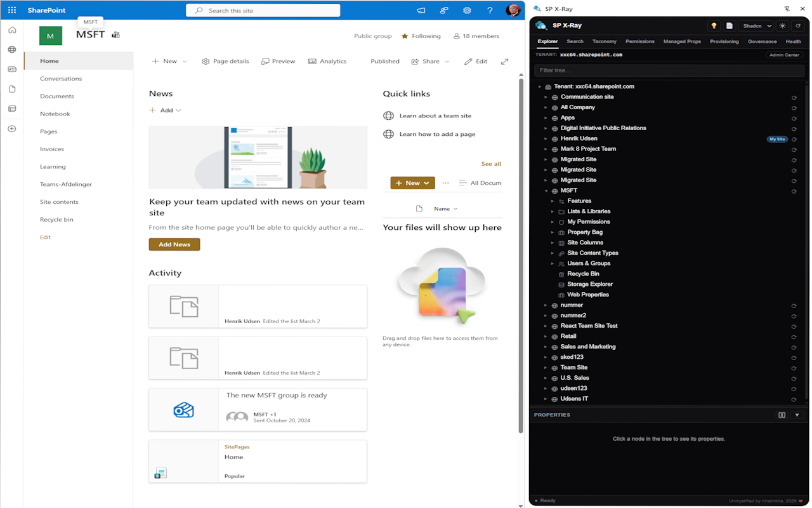The width and height of the screenshot is (812, 508).
Task: Collapse the Tenant root node
Action: click(540, 86)
